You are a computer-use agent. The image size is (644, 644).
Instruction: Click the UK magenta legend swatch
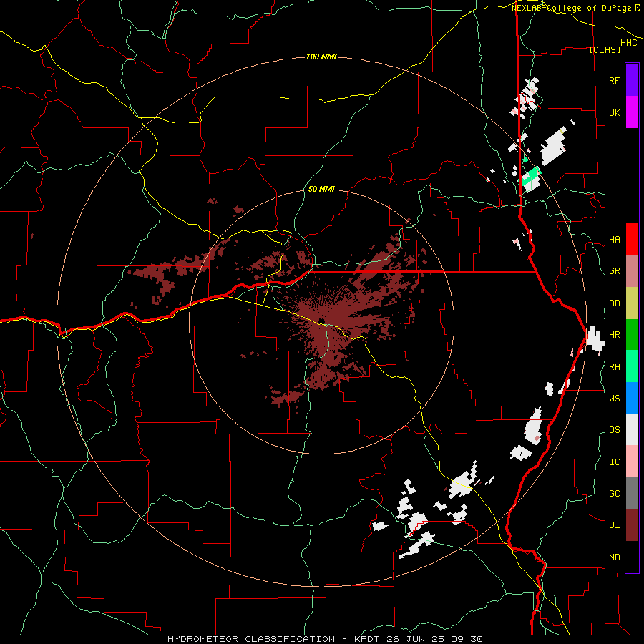click(632, 112)
